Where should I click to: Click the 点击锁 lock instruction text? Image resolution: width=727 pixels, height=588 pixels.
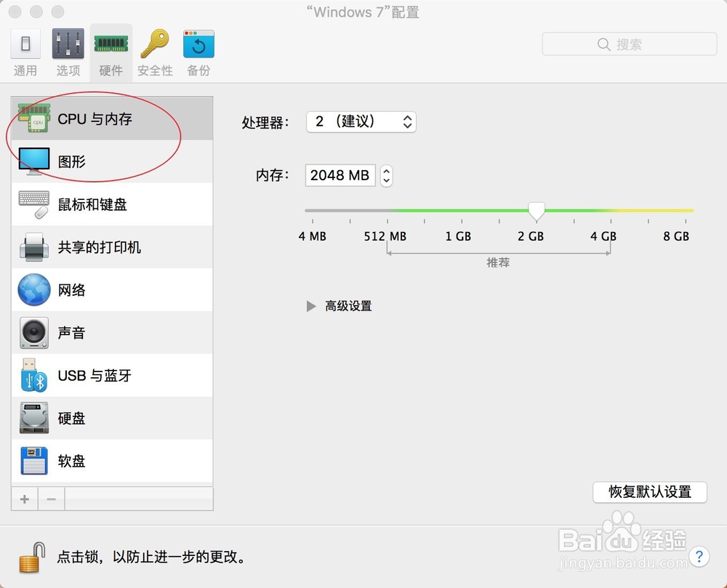tap(150, 557)
